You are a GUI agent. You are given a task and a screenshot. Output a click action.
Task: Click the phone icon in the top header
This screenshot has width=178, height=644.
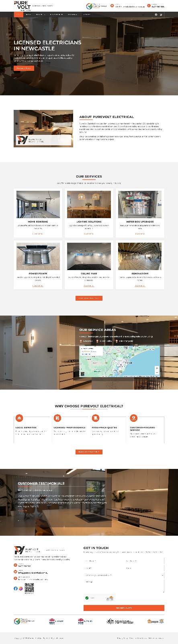click(x=148, y=6)
